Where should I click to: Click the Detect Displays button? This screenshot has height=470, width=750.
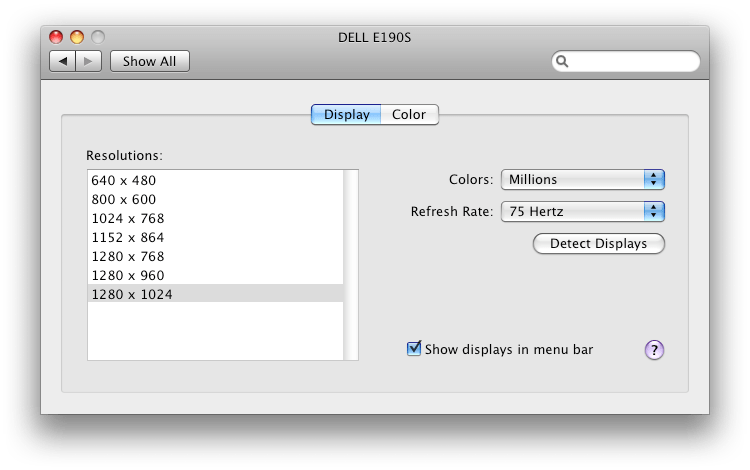598,243
